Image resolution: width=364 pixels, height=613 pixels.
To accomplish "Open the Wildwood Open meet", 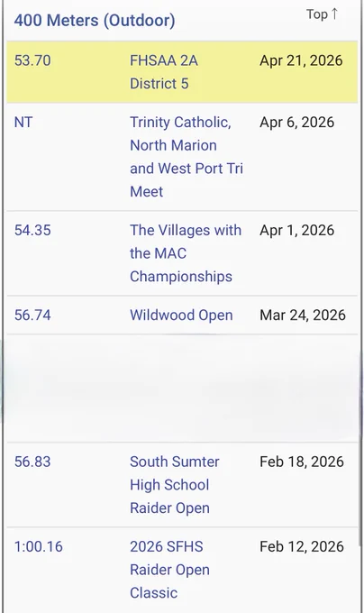I will click(181, 316).
